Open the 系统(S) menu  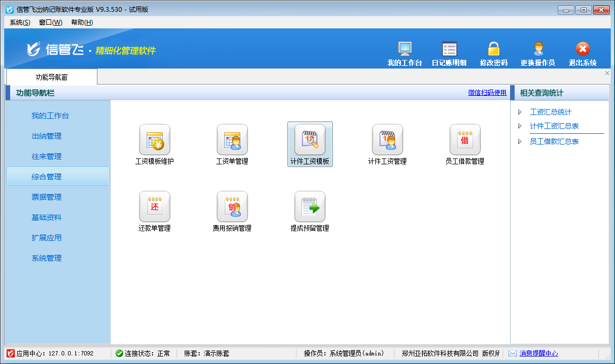[x=20, y=22]
